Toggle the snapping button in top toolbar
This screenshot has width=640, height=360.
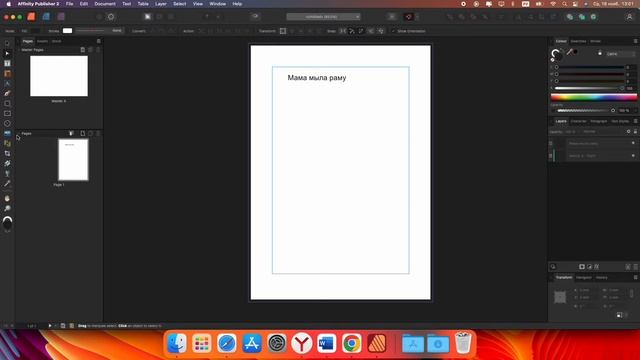point(409,17)
